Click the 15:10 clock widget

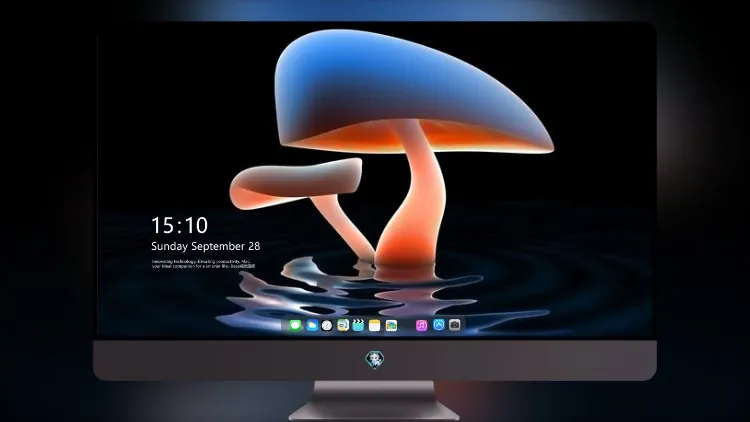click(x=179, y=225)
